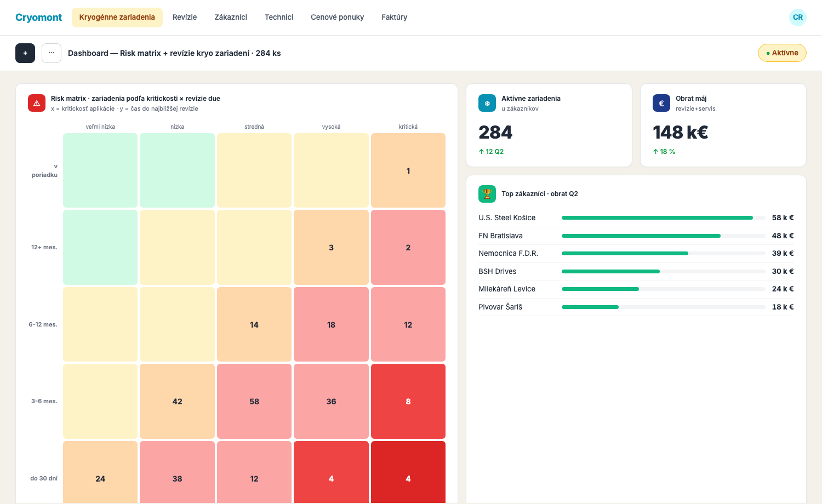The width and height of the screenshot is (822, 504).
Task: Select the risk cell with value 36
Action: point(331,402)
